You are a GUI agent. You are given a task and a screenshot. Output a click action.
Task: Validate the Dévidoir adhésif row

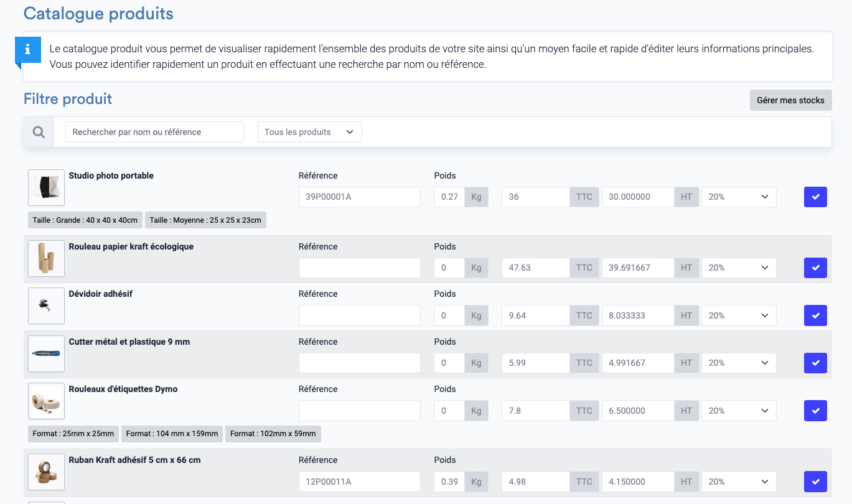tap(815, 315)
